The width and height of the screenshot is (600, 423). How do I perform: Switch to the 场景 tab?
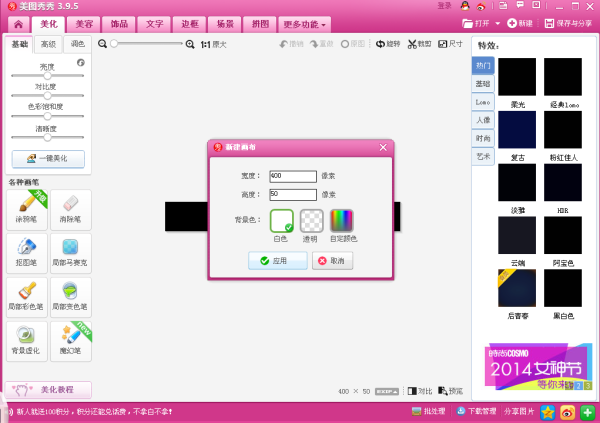pyautogui.click(x=225, y=24)
